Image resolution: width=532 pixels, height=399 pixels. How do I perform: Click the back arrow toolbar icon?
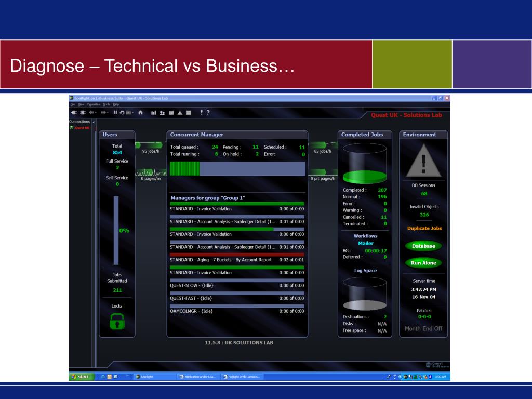click(x=91, y=113)
